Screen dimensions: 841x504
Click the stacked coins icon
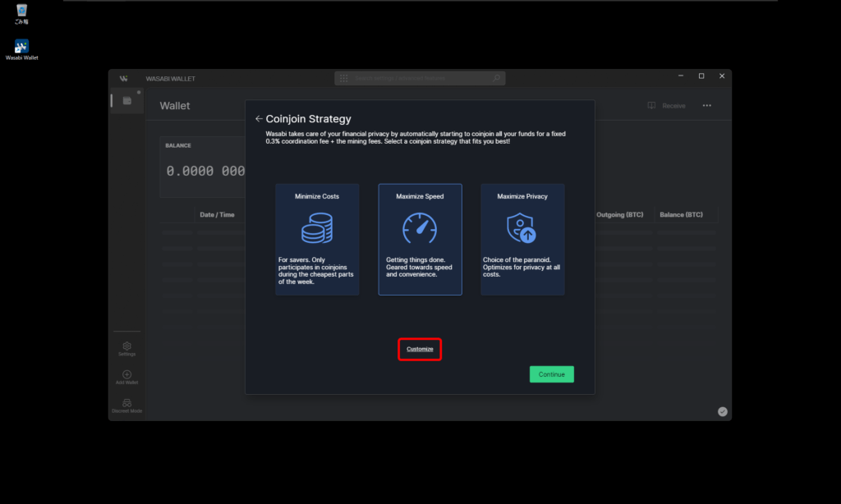[x=317, y=228]
